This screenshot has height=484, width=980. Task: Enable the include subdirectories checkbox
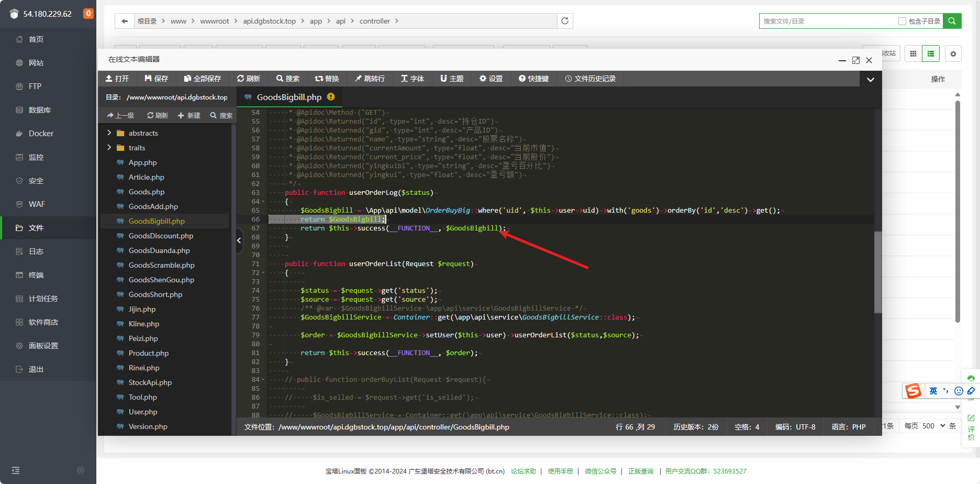click(x=902, y=21)
